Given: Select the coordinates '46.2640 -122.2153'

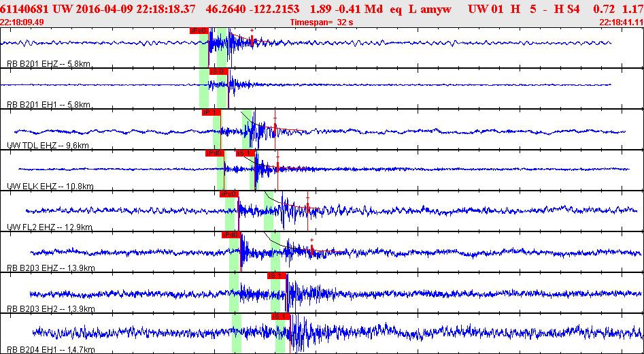Looking at the screenshot, I should click(255, 10).
